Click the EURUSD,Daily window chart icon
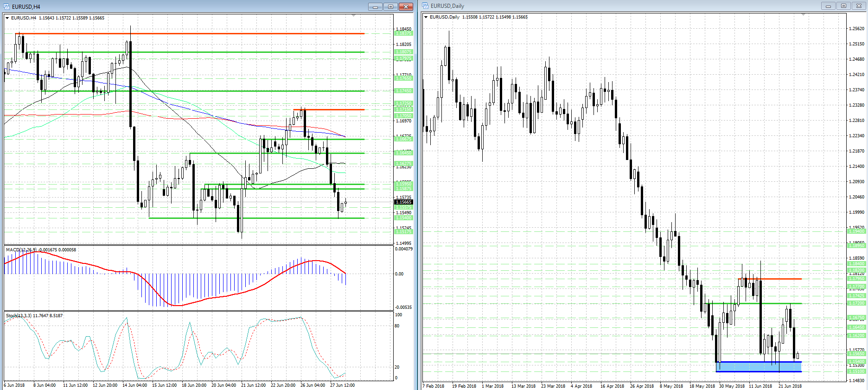The image size is (868, 390). [425, 6]
